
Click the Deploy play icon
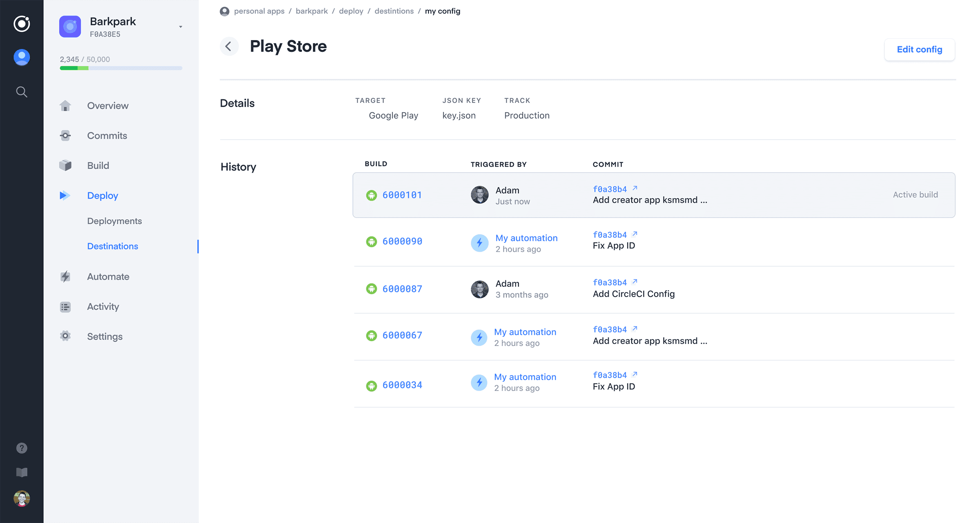coord(65,195)
